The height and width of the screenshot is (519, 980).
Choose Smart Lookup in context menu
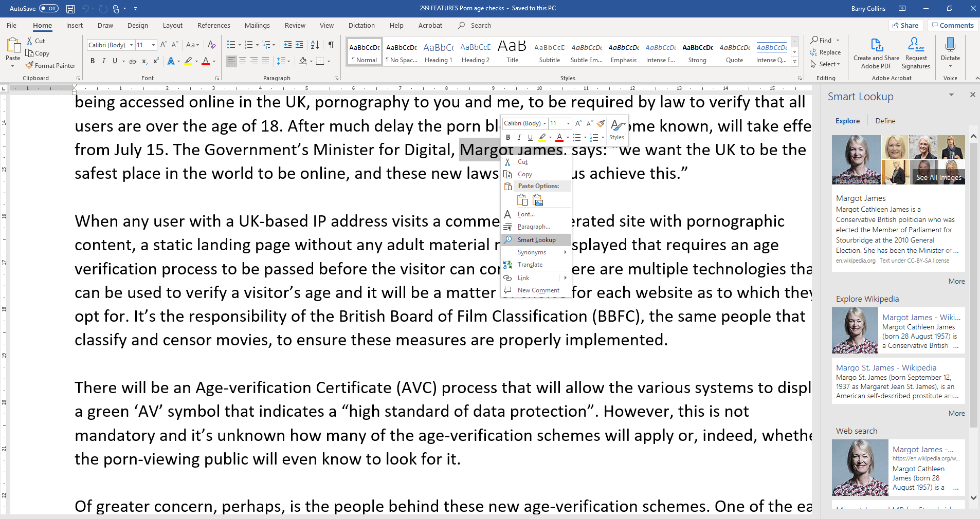pyautogui.click(x=536, y=240)
